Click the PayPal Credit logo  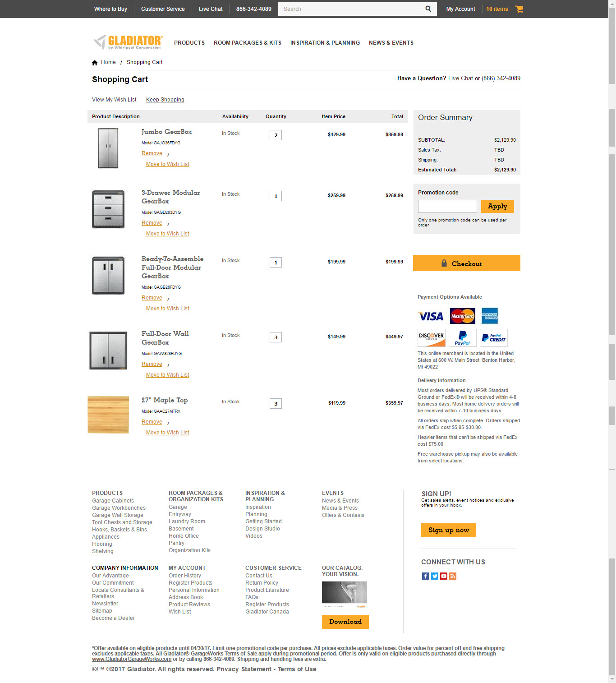[x=494, y=338]
